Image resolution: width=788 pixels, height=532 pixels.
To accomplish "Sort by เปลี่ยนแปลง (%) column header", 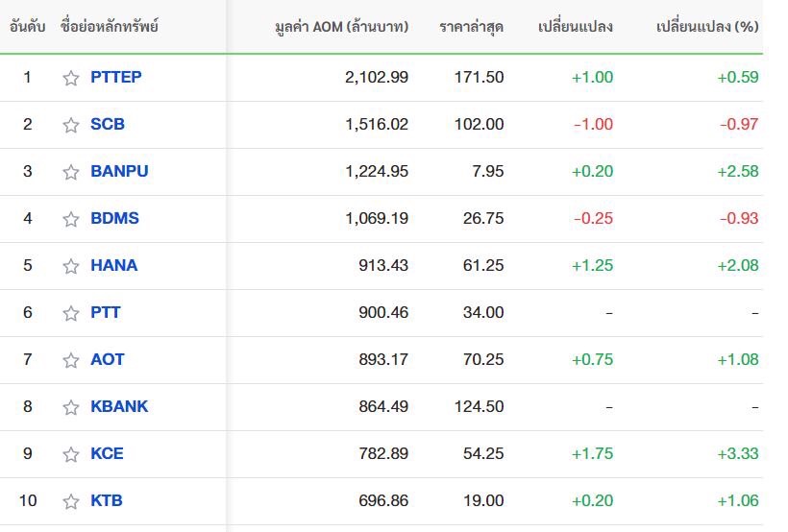I will (x=707, y=26).
